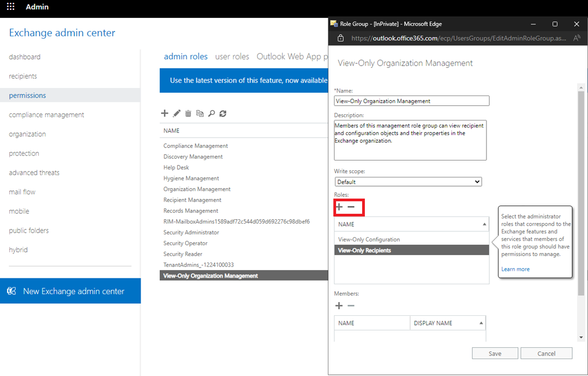Sort members by DISPLAY NAME column
Viewport: 588px width, 376px height.
tap(448, 323)
